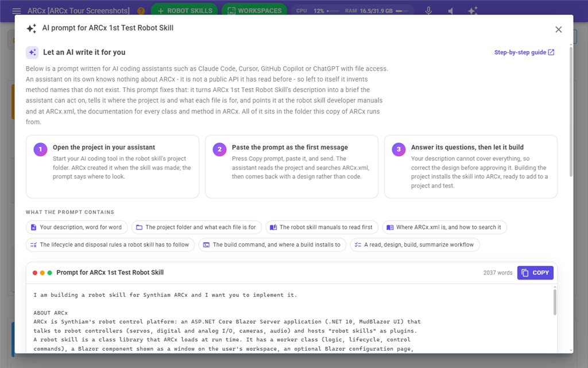Click the "lifecycle and disposal rules" chip
Screen dimensions: 588x368
click(110, 244)
